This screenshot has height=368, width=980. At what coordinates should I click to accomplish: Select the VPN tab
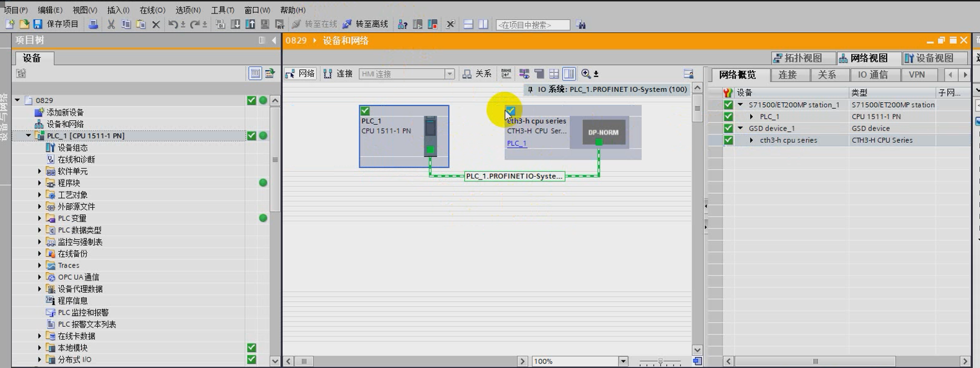(x=917, y=75)
